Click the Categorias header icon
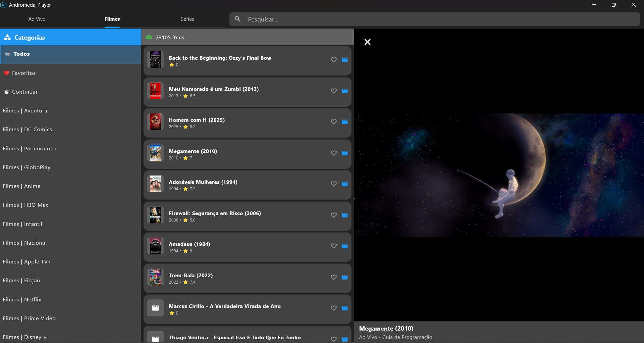Viewport: 644px width, 343px height. (7, 38)
